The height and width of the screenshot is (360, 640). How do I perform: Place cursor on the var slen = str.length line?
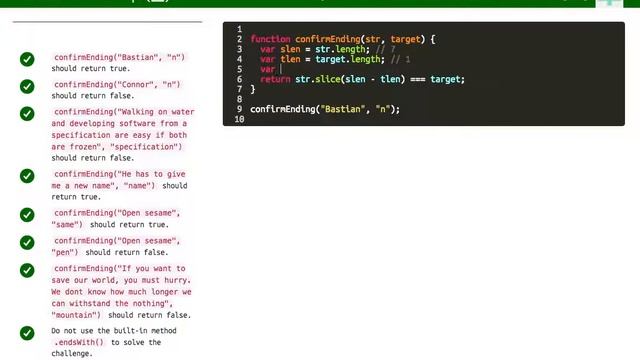[328, 49]
